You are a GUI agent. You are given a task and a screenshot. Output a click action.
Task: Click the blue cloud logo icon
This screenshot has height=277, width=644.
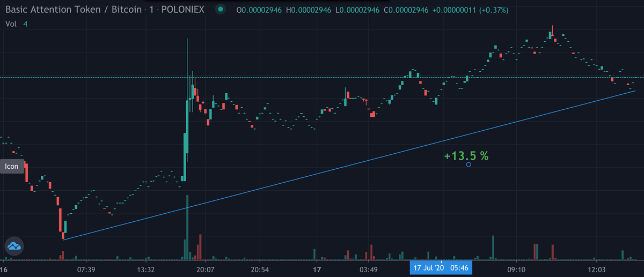[13, 246]
